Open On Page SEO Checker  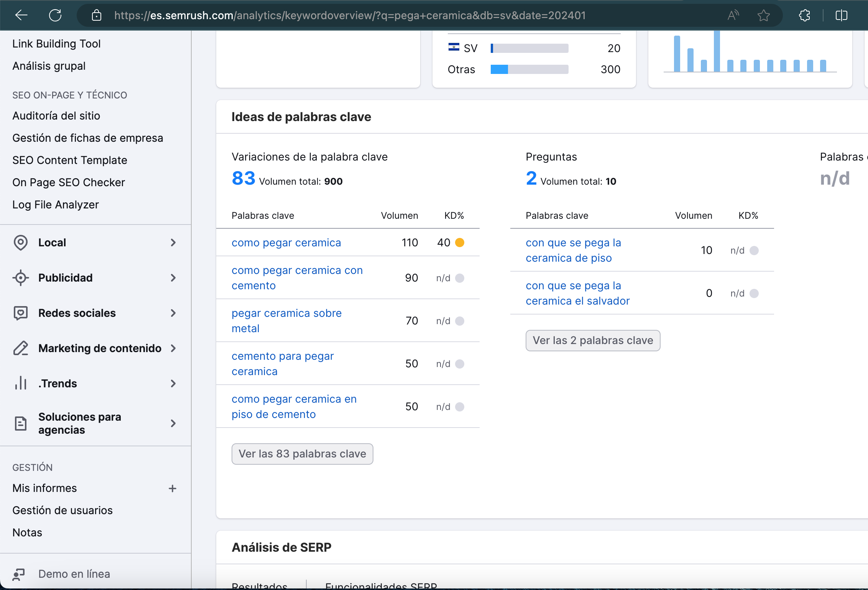point(68,182)
